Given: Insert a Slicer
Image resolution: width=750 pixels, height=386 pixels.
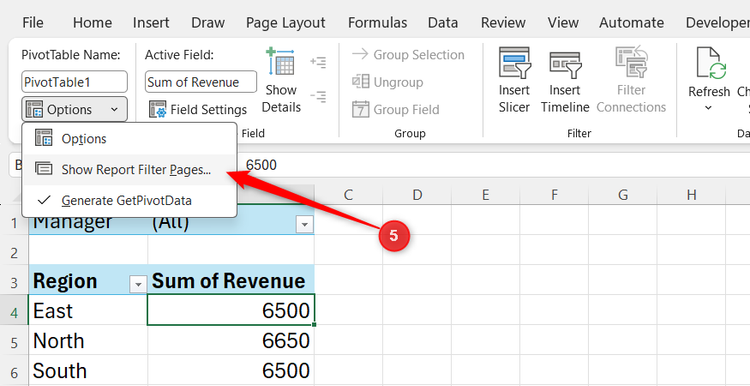Looking at the screenshot, I should click(x=514, y=80).
